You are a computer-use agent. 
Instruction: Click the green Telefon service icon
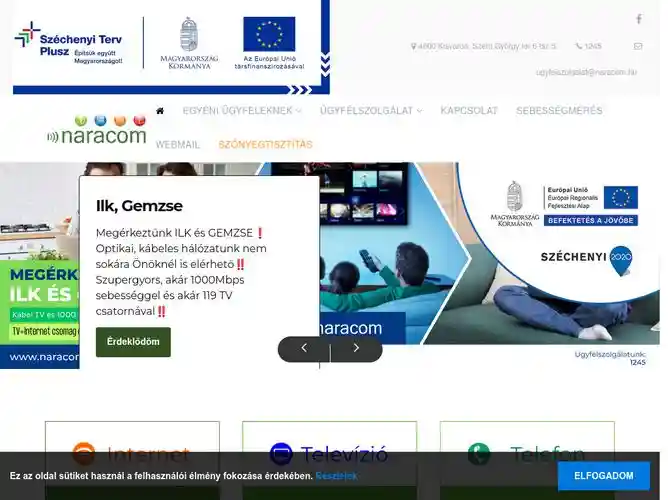coord(479,454)
